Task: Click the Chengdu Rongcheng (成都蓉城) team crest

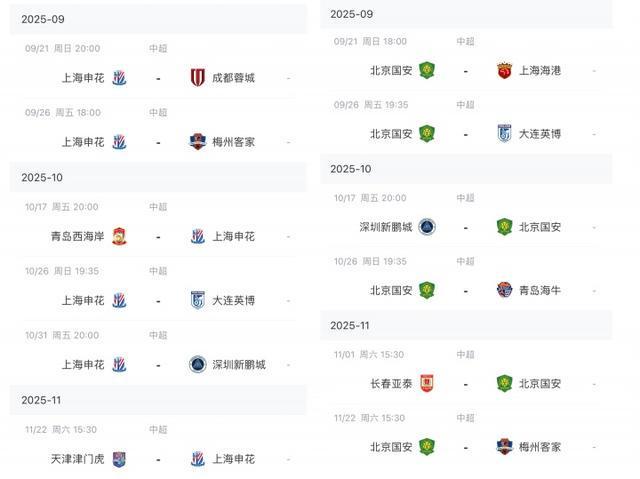Action: (x=198, y=78)
